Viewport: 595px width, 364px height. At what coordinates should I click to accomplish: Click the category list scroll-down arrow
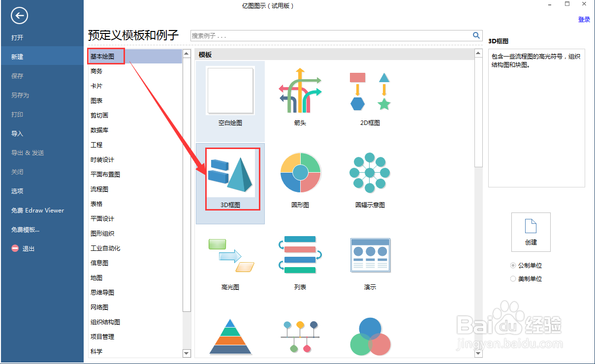coord(187,353)
